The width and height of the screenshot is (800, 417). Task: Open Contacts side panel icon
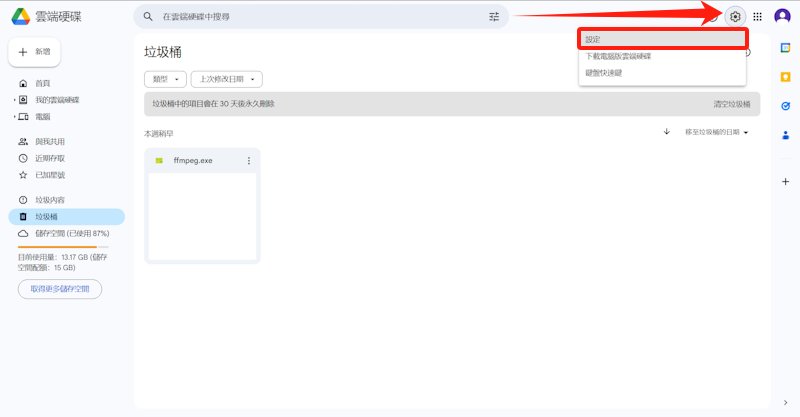(x=786, y=135)
